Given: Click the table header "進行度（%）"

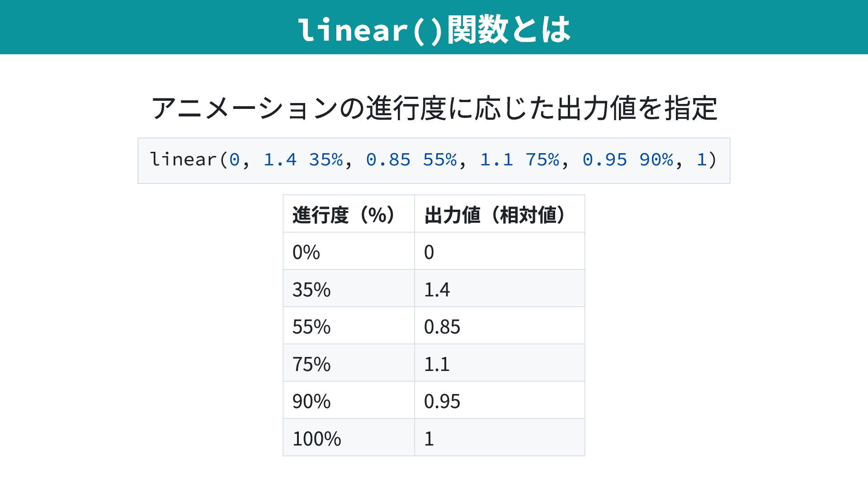Looking at the screenshot, I should point(344,214).
